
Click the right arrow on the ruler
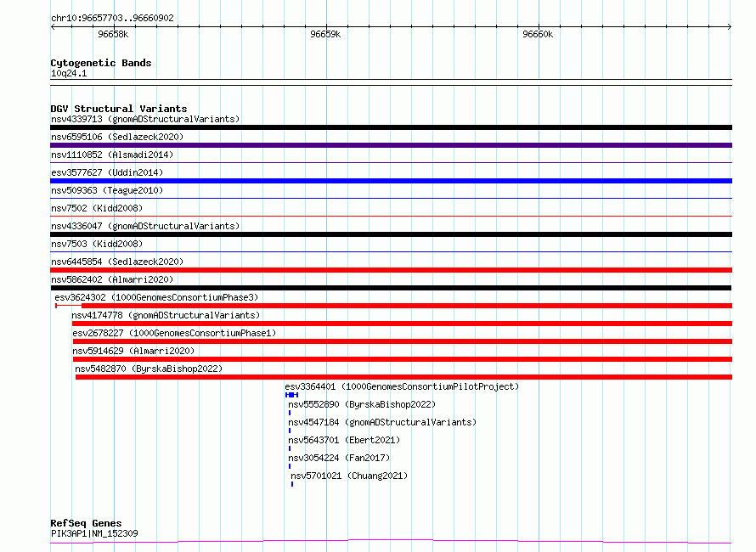tap(730, 27)
